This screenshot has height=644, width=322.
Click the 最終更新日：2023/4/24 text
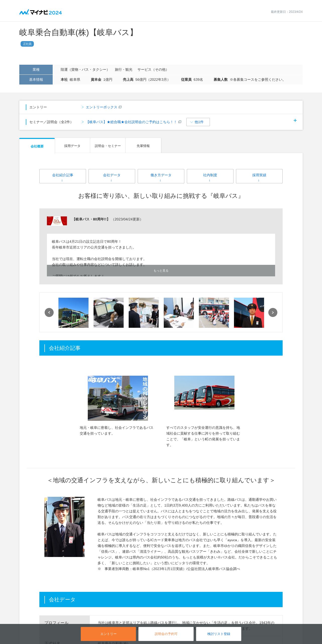287,12
